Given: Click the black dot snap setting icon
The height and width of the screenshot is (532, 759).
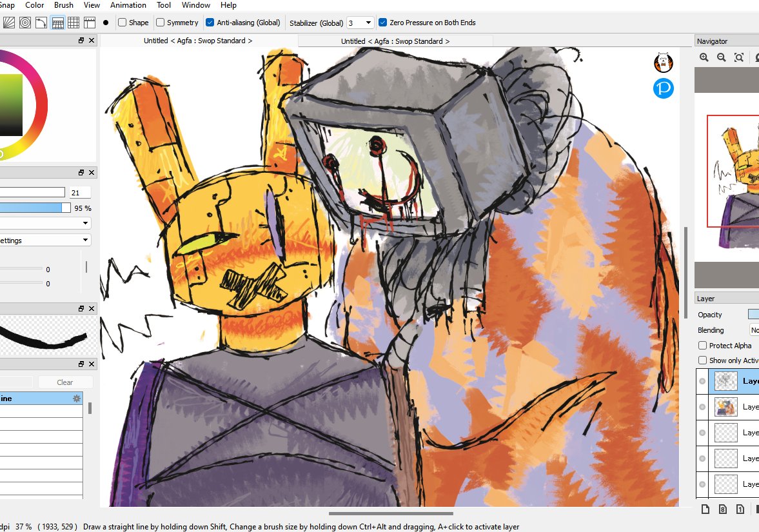Looking at the screenshot, I should tap(106, 23).
